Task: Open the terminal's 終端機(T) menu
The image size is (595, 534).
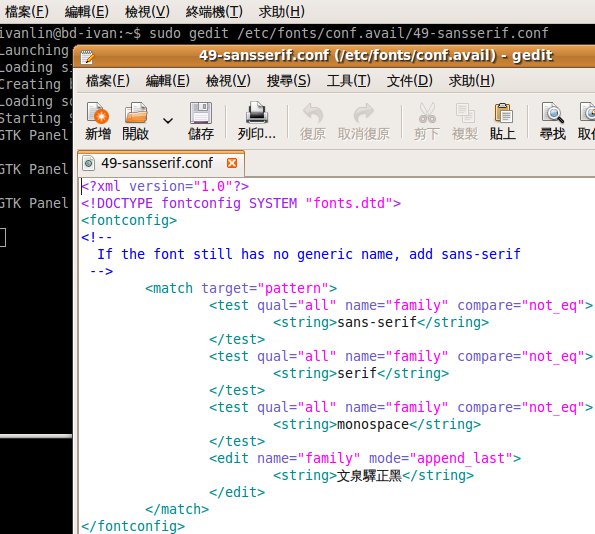Action: coord(214,12)
